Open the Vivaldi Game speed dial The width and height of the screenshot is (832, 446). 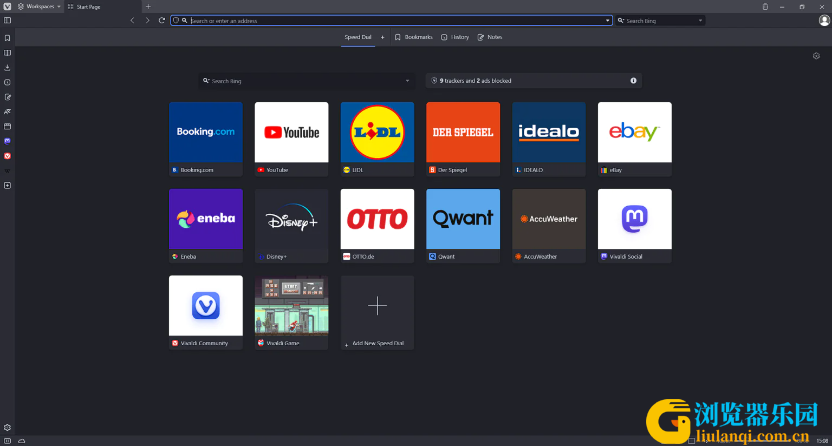291,312
